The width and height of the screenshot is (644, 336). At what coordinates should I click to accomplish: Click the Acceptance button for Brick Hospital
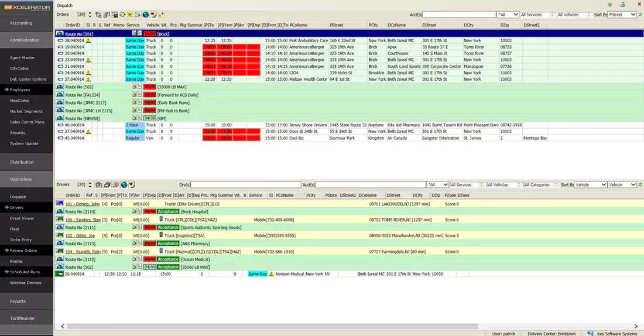(x=168, y=211)
